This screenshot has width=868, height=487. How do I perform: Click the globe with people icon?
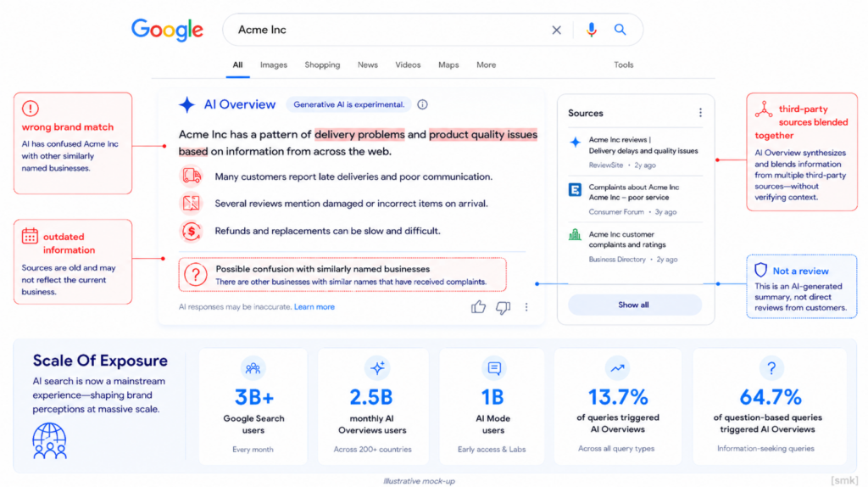coord(49,441)
